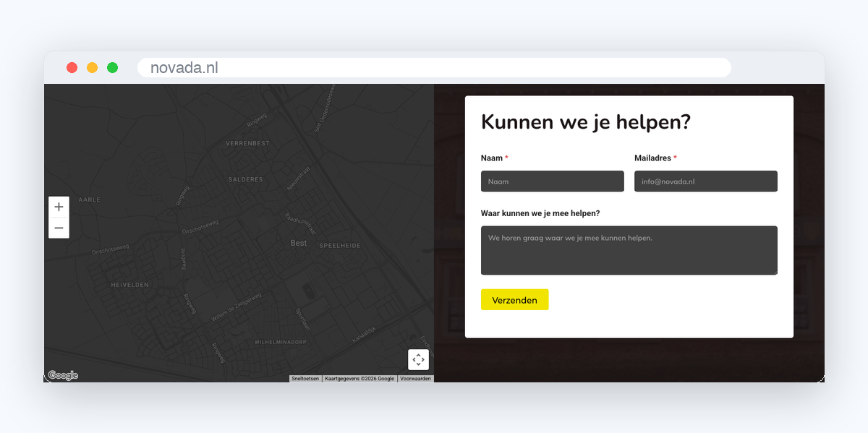This screenshot has height=433, width=868.
Task: Click the Google logo on map
Action: pyautogui.click(x=63, y=375)
